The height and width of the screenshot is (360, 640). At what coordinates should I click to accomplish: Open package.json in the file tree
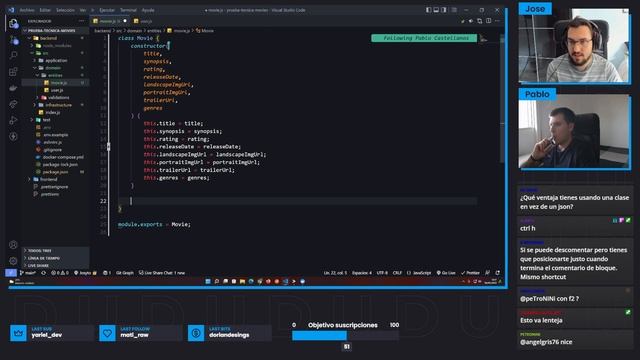pos(56,172)
